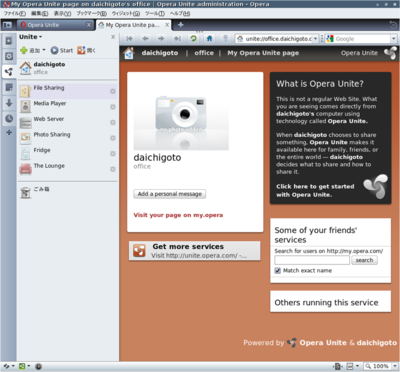Open the Notes panel icon in sidebar
Screen dimensions: 400x372
click(x=9, y=87)
